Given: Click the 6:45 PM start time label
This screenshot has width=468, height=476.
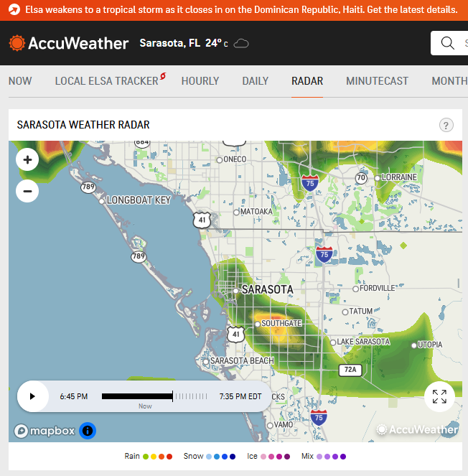Looking at the screenshot, I should [x=74, y=396].
